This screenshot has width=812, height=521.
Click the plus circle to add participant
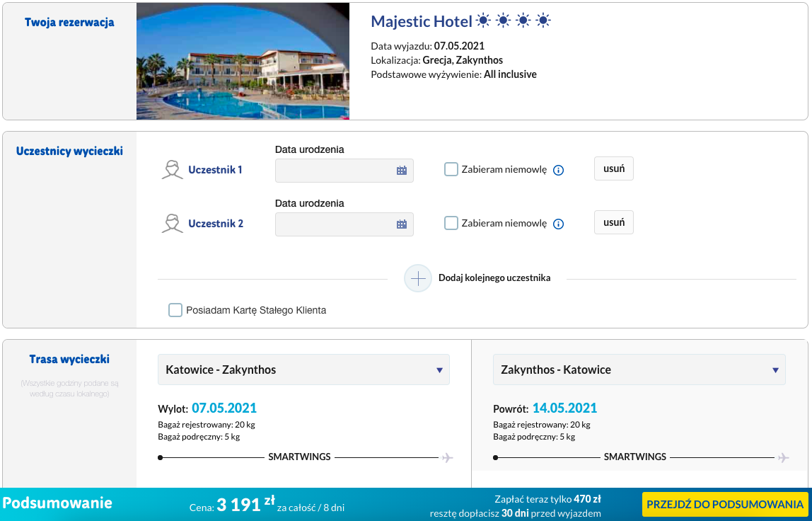pyautogui.click(x=418, y=278)
